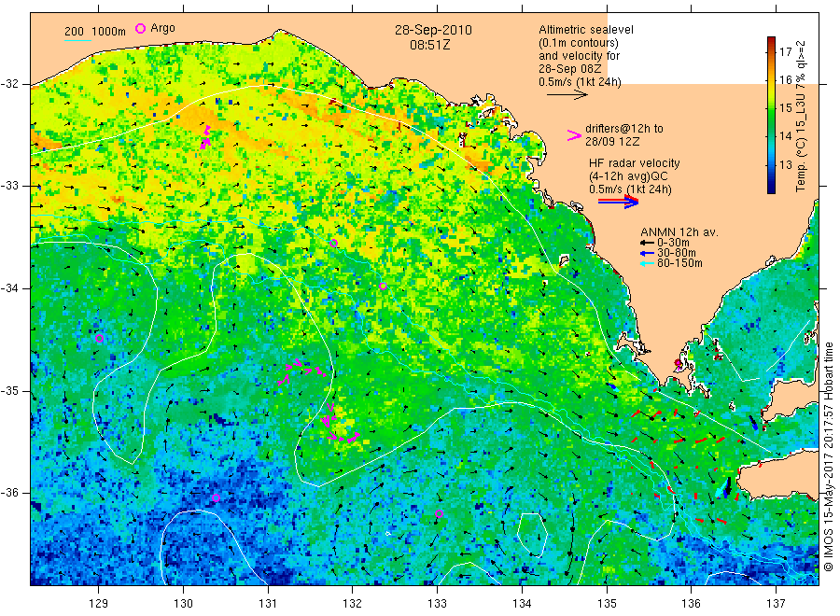Click the green 14°C band of colorbar

(x=771, y=135)
